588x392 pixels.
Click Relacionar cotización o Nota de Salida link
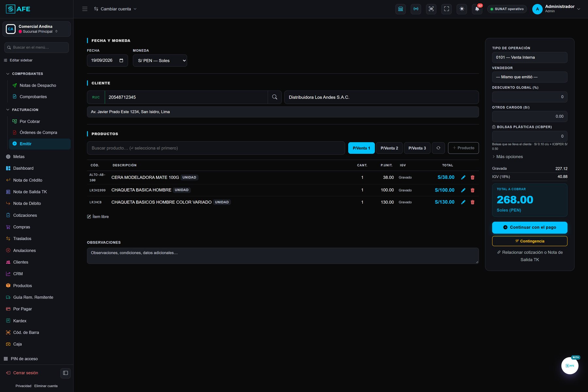[530, 256]
